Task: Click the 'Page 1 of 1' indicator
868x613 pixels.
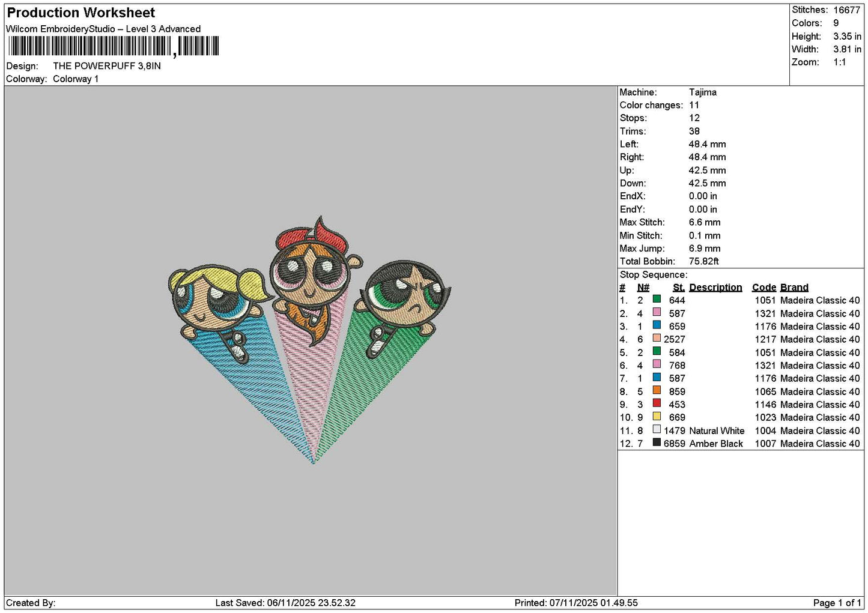Action: tap(837, 603)
